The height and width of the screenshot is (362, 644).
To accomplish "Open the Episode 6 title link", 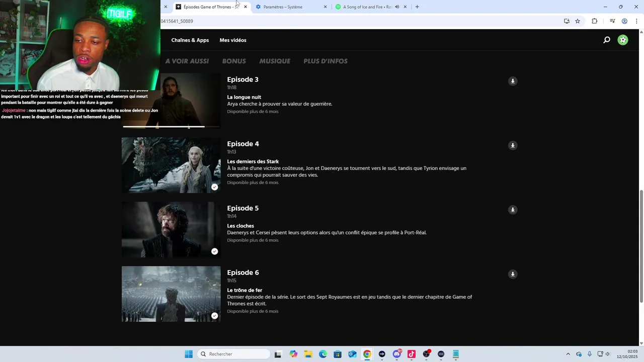I will coord(243,273).
